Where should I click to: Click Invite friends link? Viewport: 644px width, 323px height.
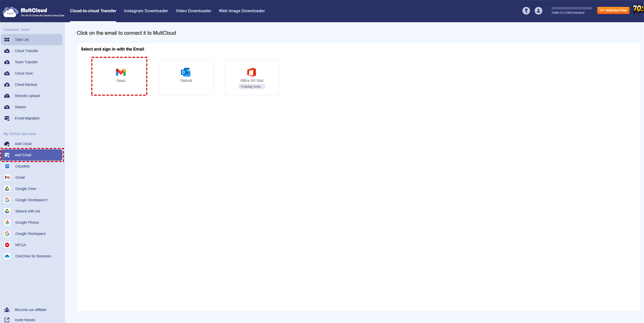coord(25,320)
